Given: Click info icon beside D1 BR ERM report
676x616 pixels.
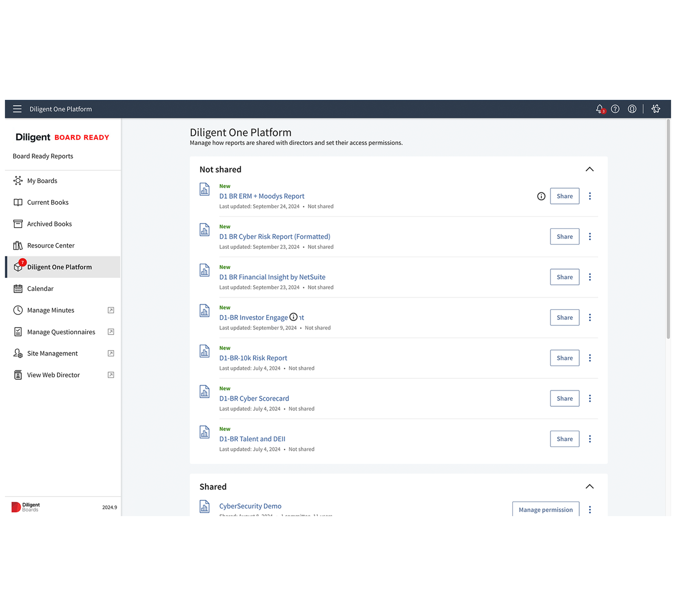Looking at the screenshot, I should [x=541, y=196].
